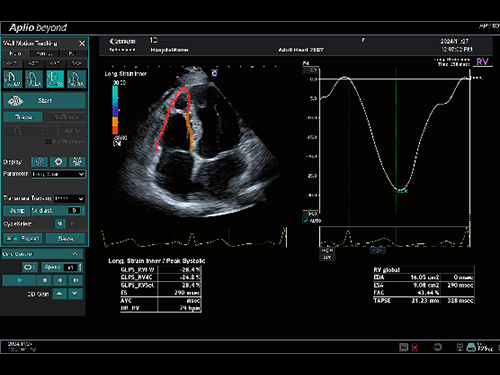This screenshot has height=375, width=500.
Task: Play the cine loop
Action: [20, 280]
